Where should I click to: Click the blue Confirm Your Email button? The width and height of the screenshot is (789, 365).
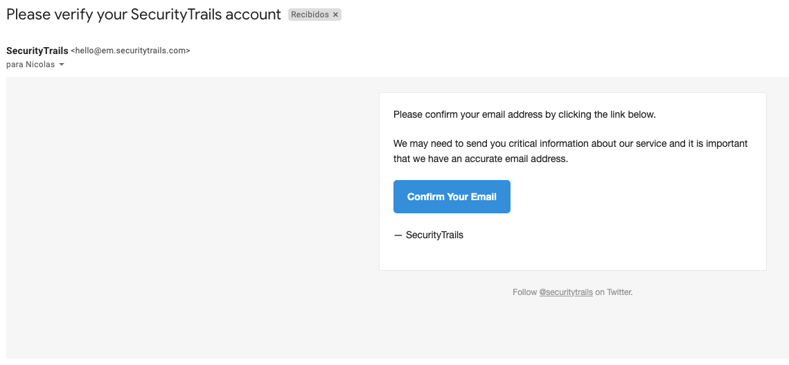(x=451, y=197)
